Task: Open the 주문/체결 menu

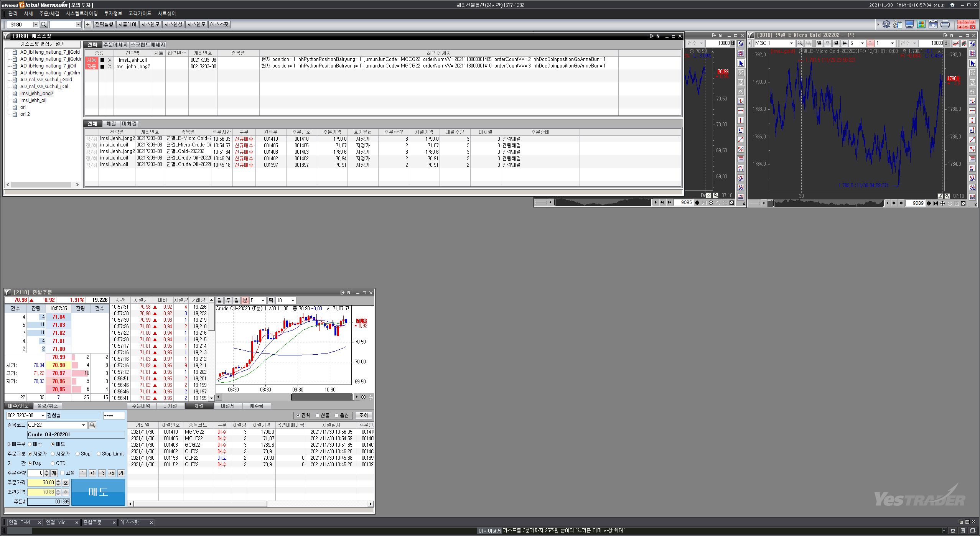Action: [x=49, y=13]
